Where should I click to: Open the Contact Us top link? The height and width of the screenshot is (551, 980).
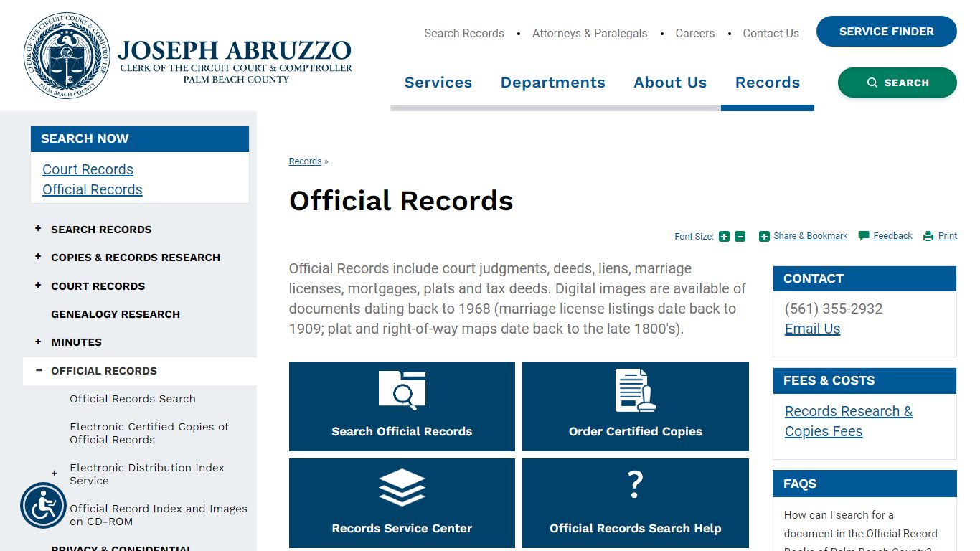(x=771, y=33)
